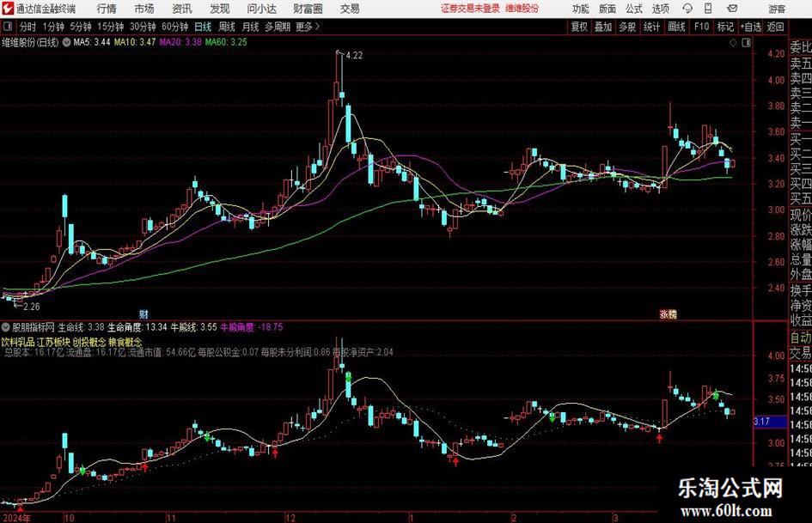
Task: Click the 江苏板块 sector tag
Action: pyautogui.click(x=53, y=343)
